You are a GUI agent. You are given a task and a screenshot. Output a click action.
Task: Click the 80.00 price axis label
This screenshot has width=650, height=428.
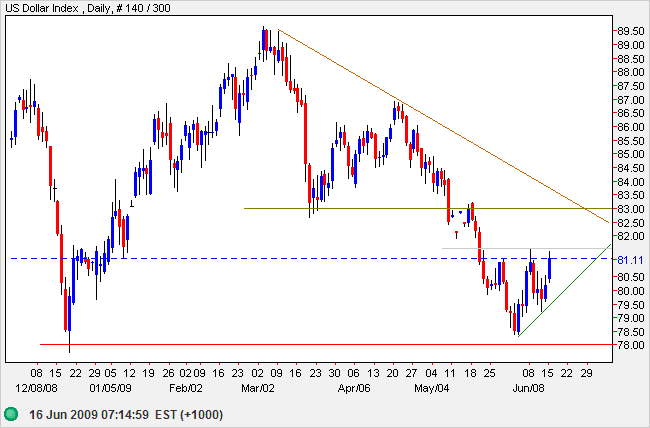631,291
